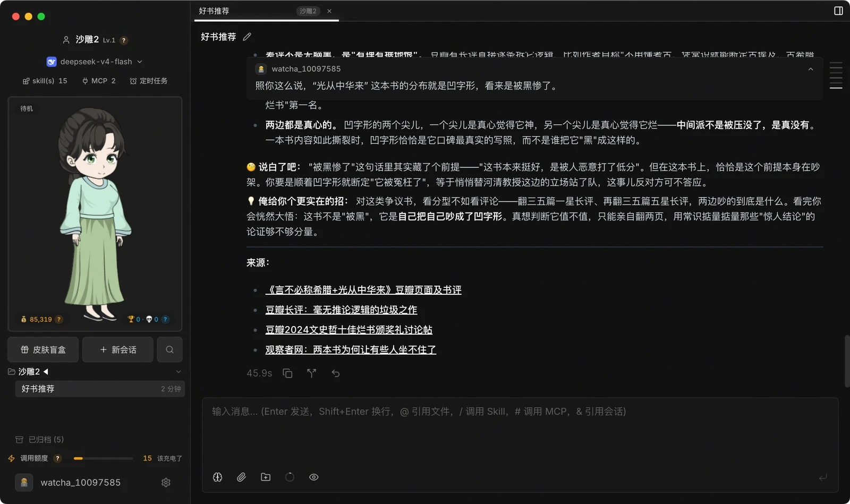Click help icon beside the trophy counters
Viewport: 850px width, 504px height.
165,319
